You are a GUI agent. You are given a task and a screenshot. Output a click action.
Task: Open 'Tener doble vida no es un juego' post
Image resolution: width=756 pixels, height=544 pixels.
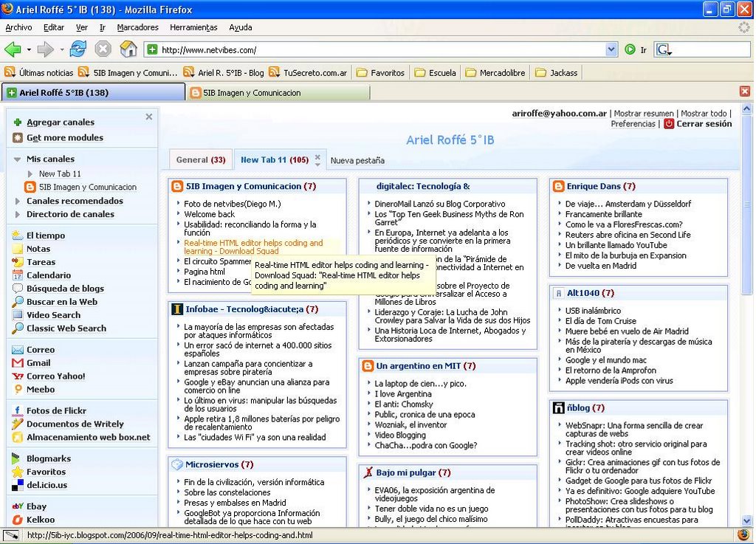(431, 509)
